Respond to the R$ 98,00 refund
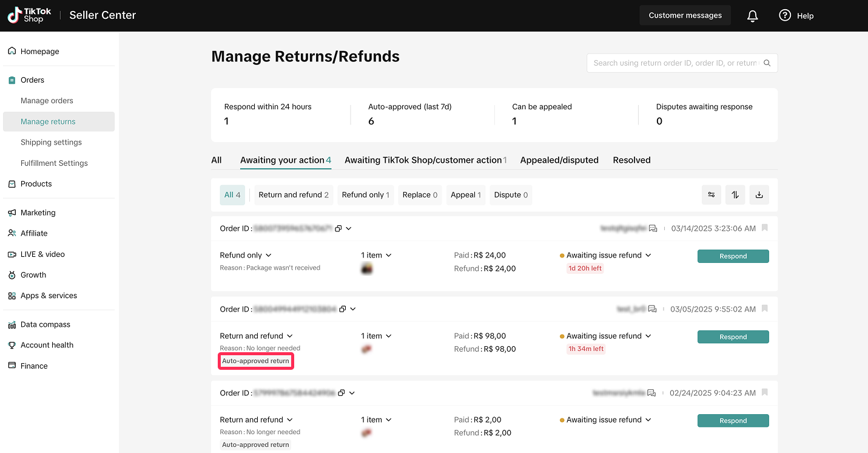 click(733, 337)
